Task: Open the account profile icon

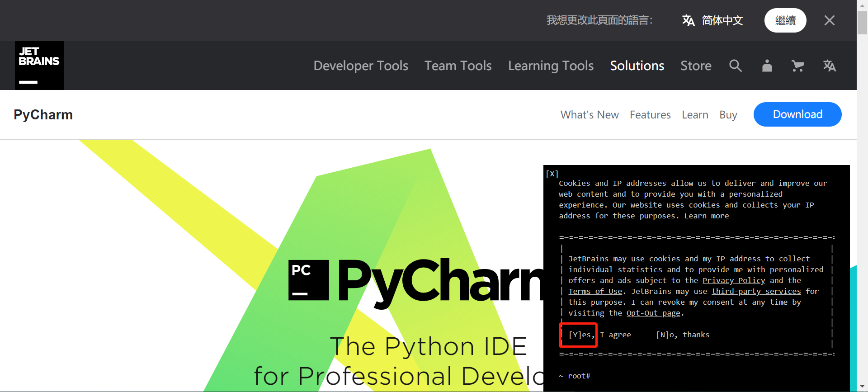Action: pyautogui.click(x=767, y=66)
